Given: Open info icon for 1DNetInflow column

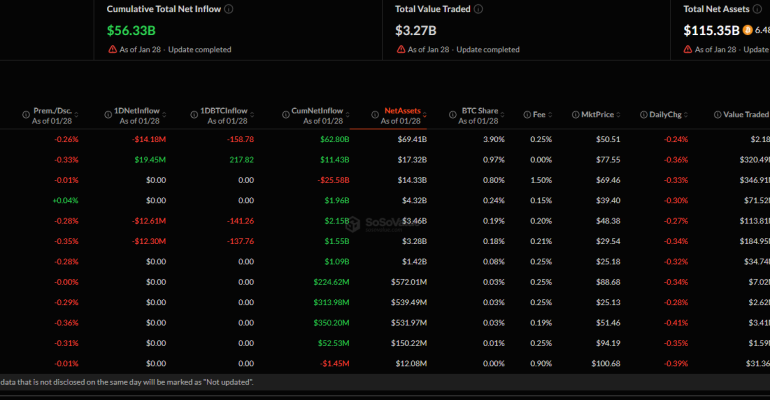Looking at the screenshot, I should coord(108,115).
